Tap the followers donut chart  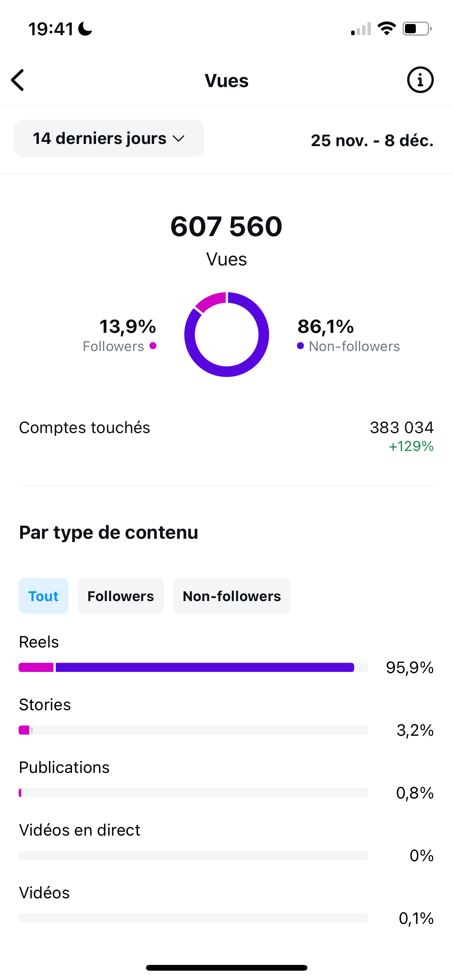point(226,334)
